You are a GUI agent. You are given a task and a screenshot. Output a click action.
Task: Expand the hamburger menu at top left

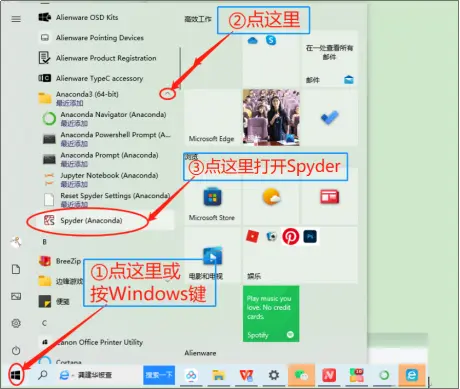(16, 19)
